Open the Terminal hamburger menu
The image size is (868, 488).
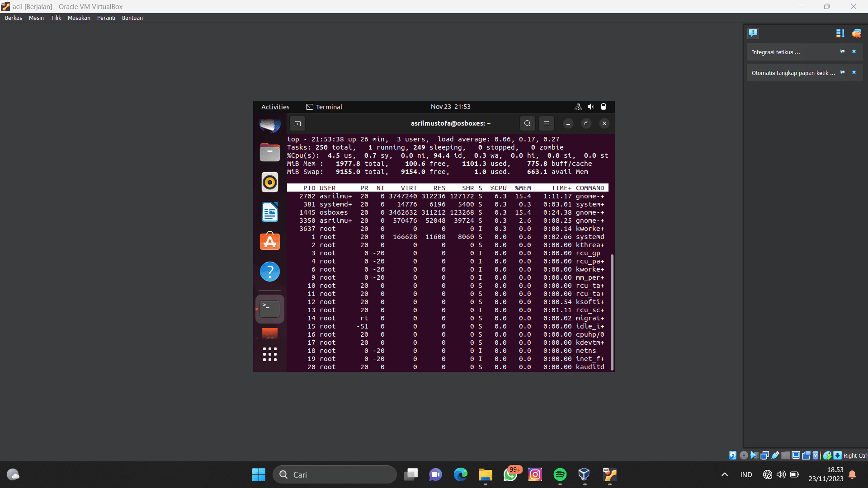click(547, 124)
